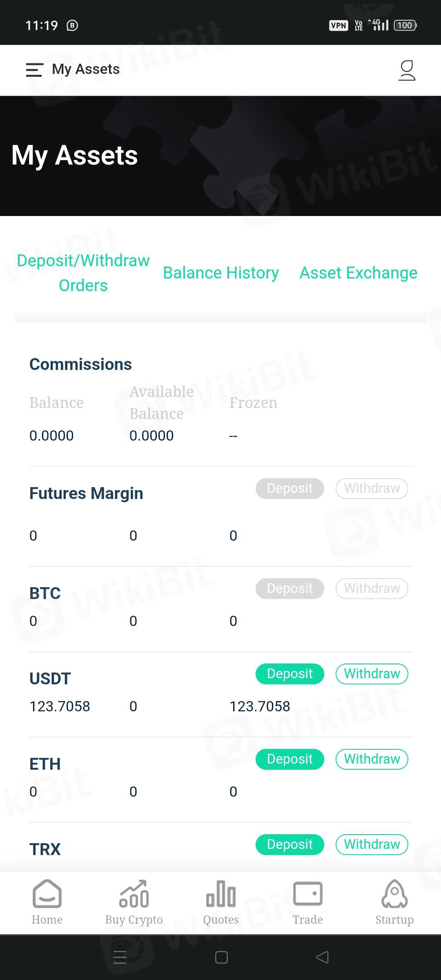441x980 pixels.
Task: Switch to Balance History tab
Action: (x=221, y=273)
